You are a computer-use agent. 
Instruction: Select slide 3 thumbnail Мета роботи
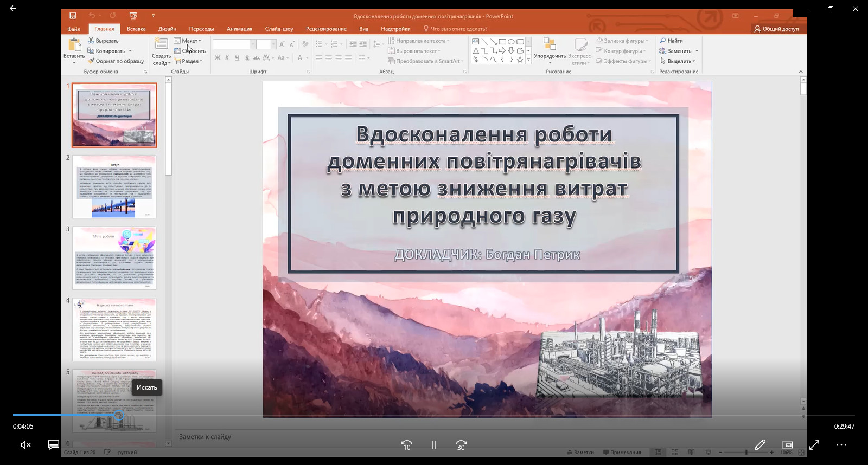coord(114,258)
